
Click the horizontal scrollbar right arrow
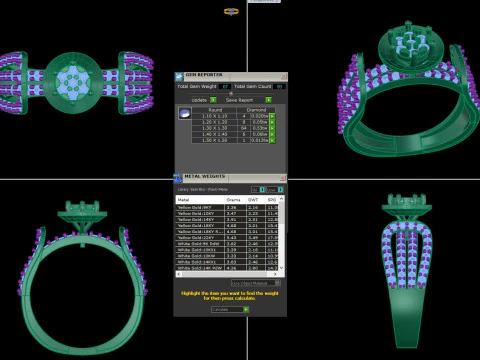[x=275, y=274]
